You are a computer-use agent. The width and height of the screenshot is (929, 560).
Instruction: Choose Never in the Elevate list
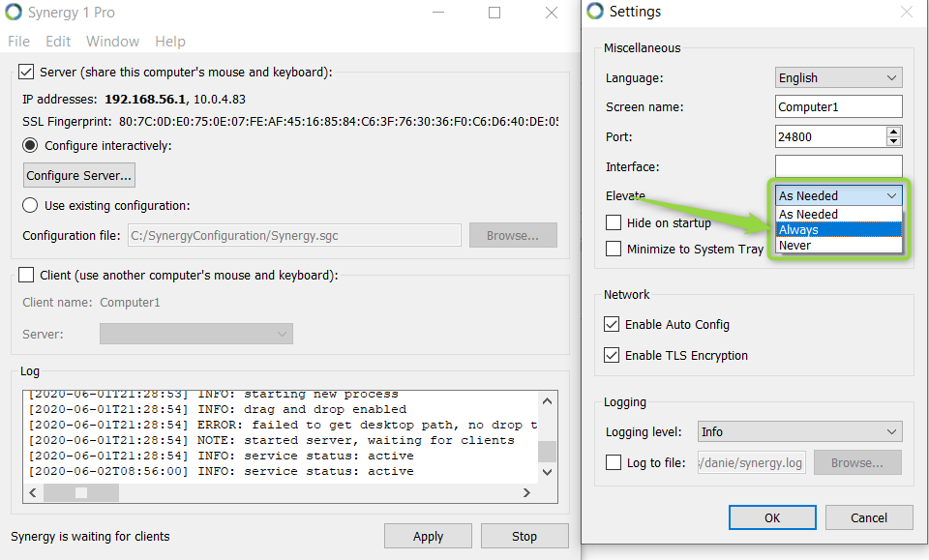[839, 245]
